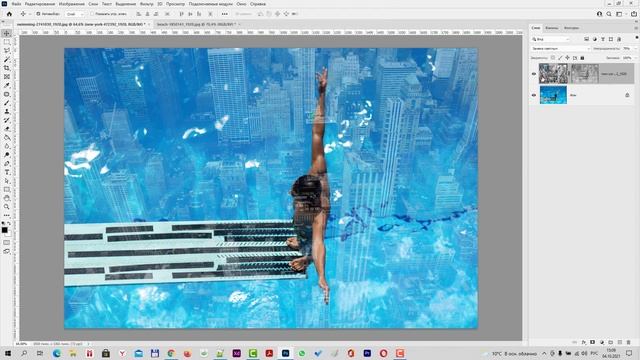This screenshot has height=360, width=640.
Task: Select the Eyedropper tool
Action: coord(7,85)
